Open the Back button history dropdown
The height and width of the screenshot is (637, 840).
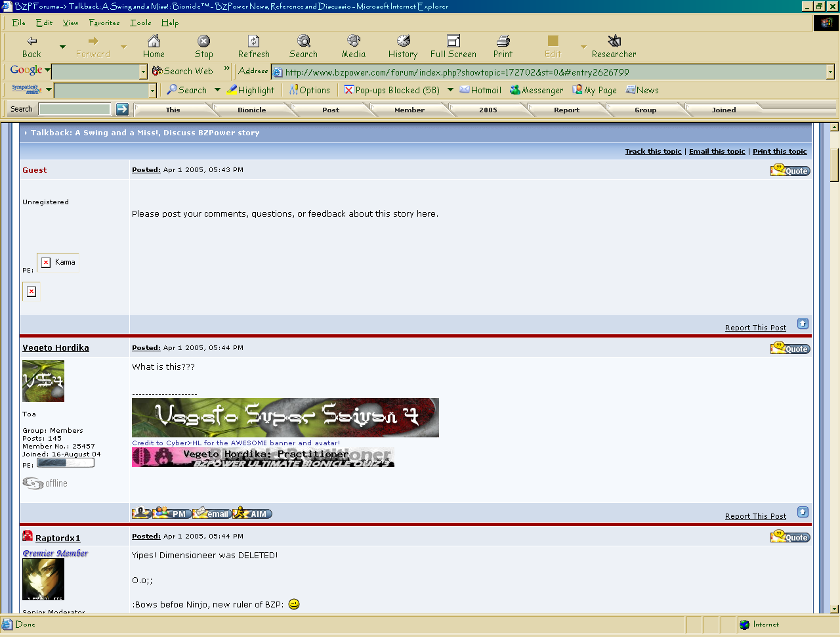click(x=62, y=47)
